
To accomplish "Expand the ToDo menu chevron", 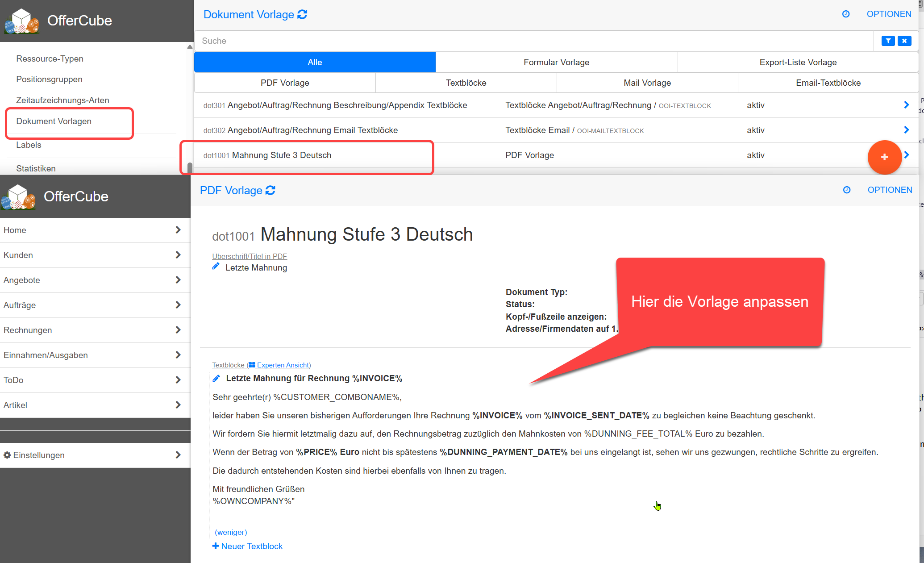I will (x=178, y=380).
